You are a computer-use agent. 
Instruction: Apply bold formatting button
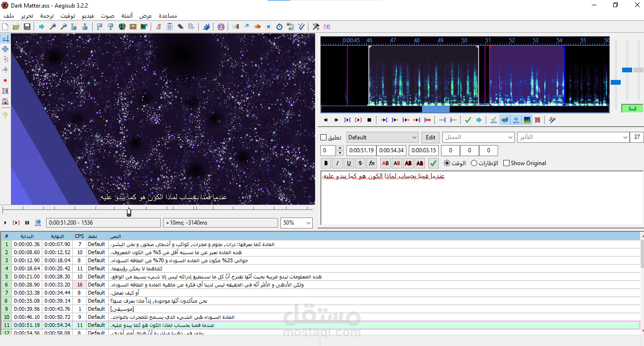click(326, 163)
